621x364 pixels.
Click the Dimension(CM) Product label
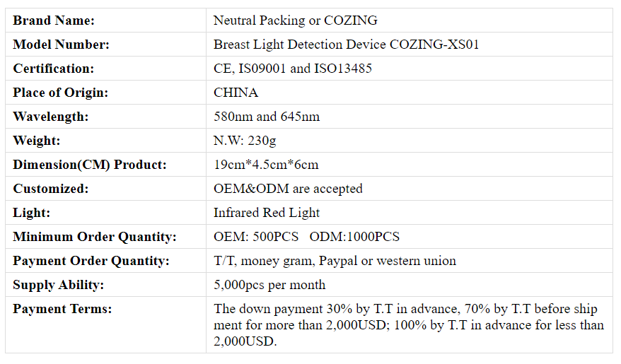coord(90,165)
